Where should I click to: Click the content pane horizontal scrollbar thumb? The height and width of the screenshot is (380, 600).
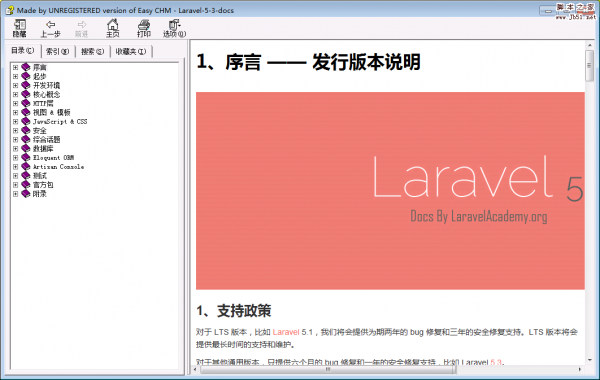pos(328,369)
